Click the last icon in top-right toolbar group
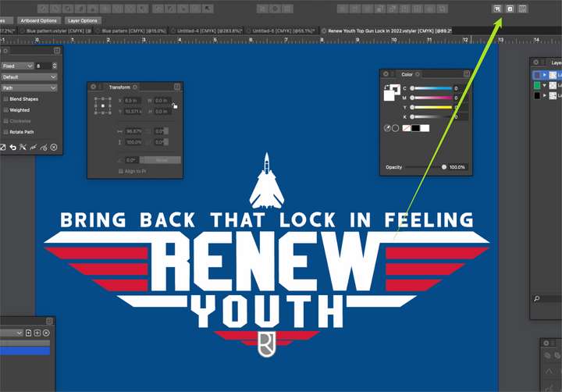562x392 pixels. 522,9
